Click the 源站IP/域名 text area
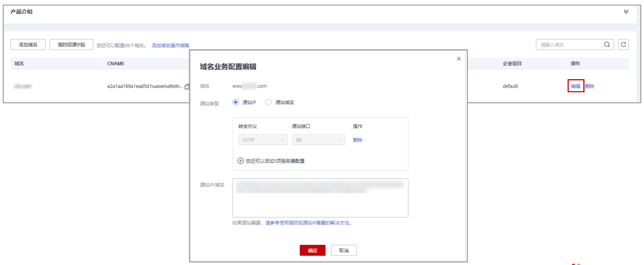This screenshot has width=644, height=265. (320, 198)
